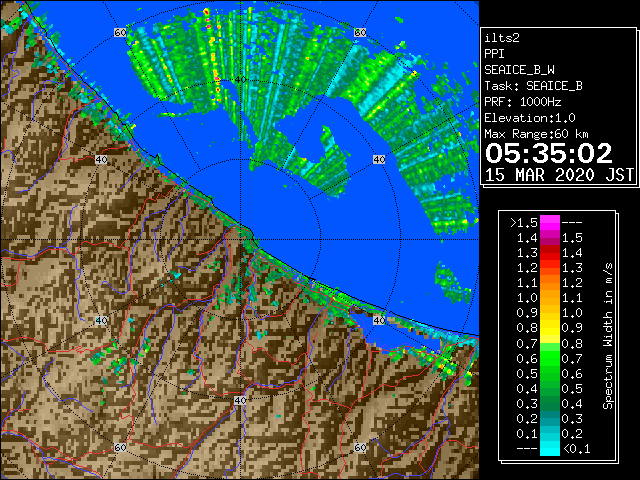This screenshot has width=640, height=480.
Task: Click the '60' range ring label in the southeast
Action: click(x=360, y=447)
